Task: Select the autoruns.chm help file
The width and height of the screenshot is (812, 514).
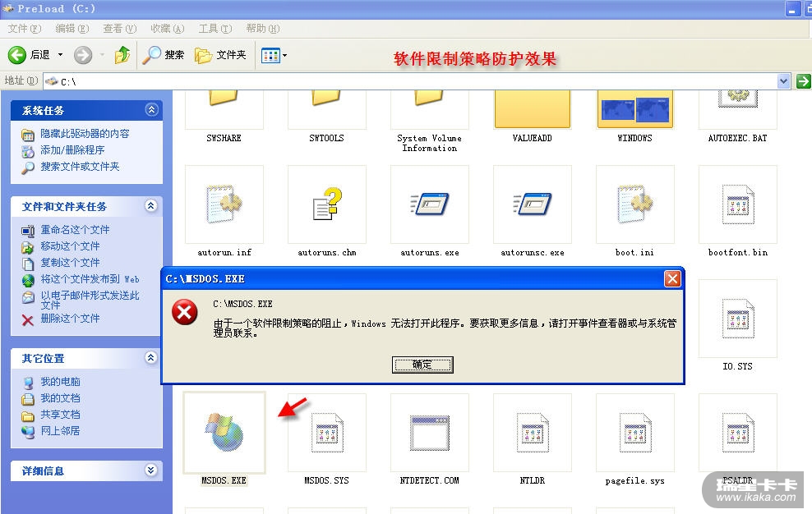Action: (327, 204)
